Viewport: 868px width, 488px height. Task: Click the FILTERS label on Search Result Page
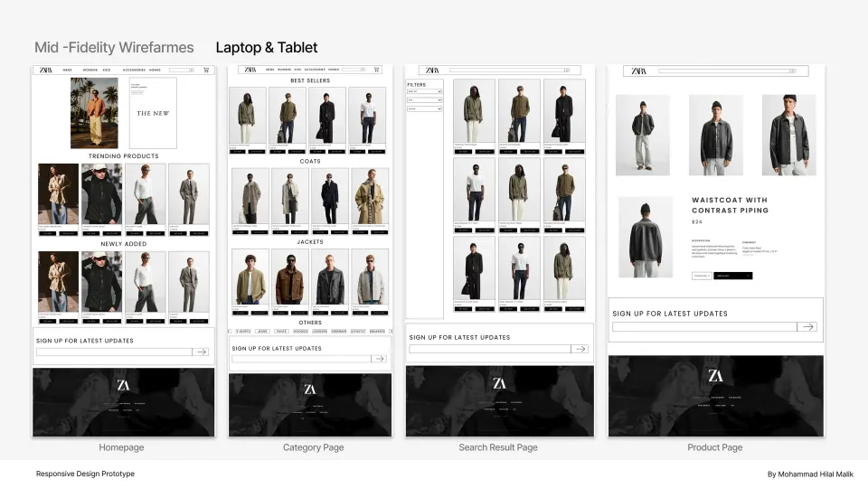(x=416, y=85)
